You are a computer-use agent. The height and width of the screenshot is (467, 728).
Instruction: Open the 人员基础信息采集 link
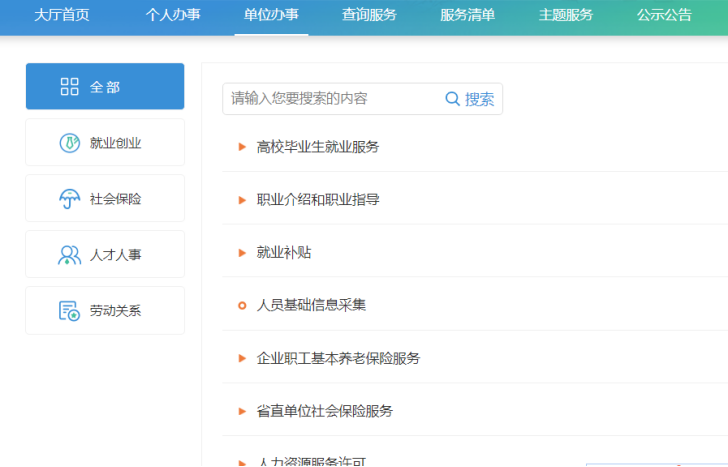coord(311,305)
